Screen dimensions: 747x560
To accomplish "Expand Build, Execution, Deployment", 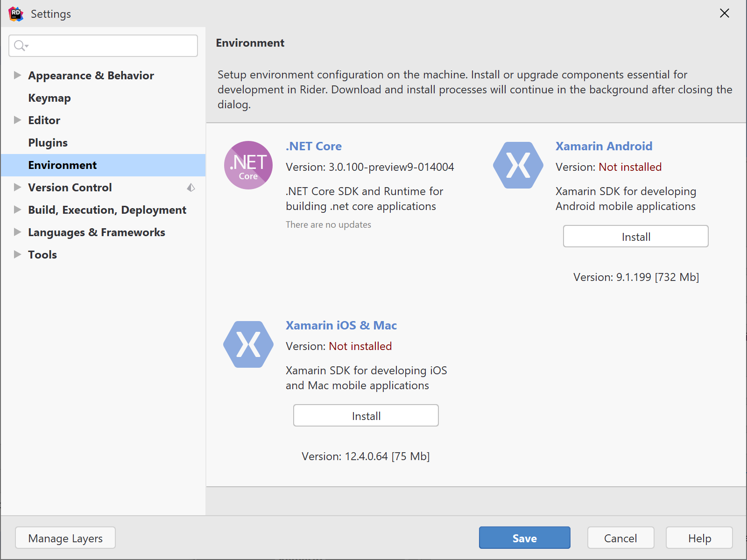I will [17, 210].
